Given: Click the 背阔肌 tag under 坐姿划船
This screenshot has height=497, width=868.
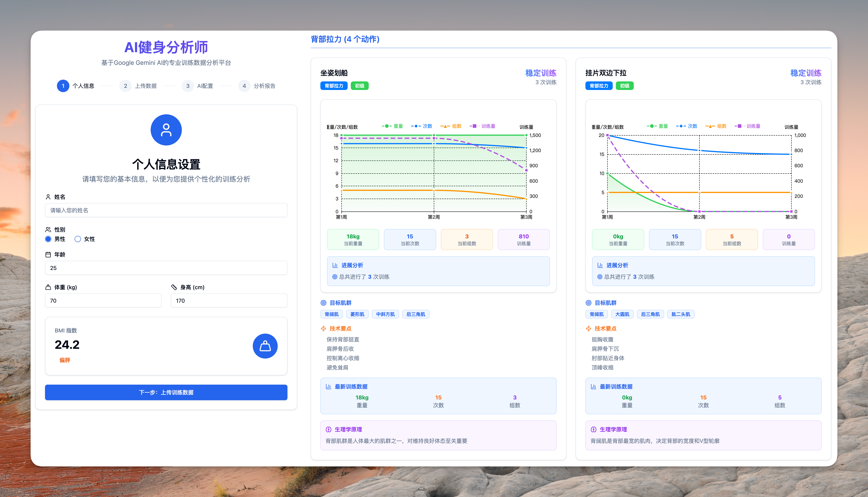Looking at the screenshot, I should click(331, 314).
